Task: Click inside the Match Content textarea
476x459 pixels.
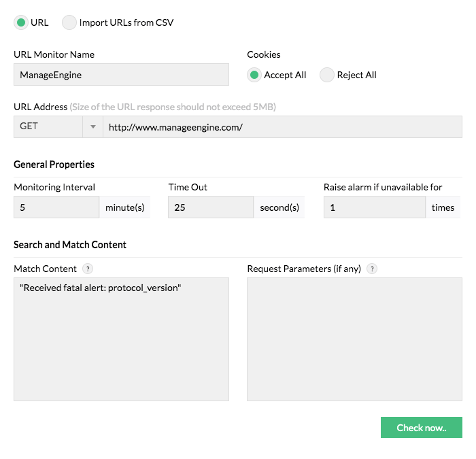Action: click(x=121, y=339)
